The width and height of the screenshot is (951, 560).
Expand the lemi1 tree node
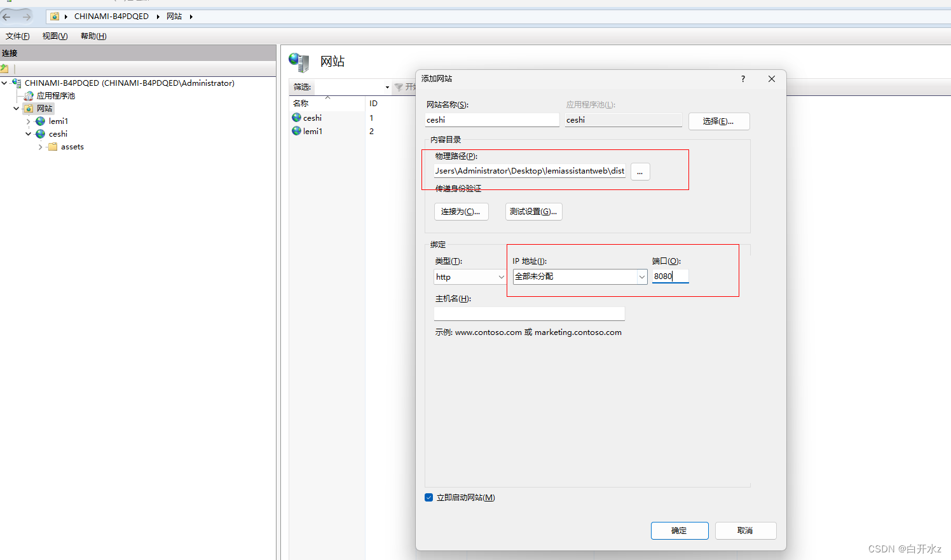29,121
